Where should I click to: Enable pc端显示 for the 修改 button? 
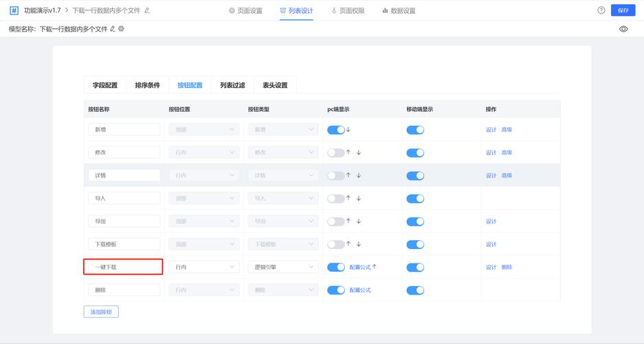pyautogui.click(x=336, y=153)
